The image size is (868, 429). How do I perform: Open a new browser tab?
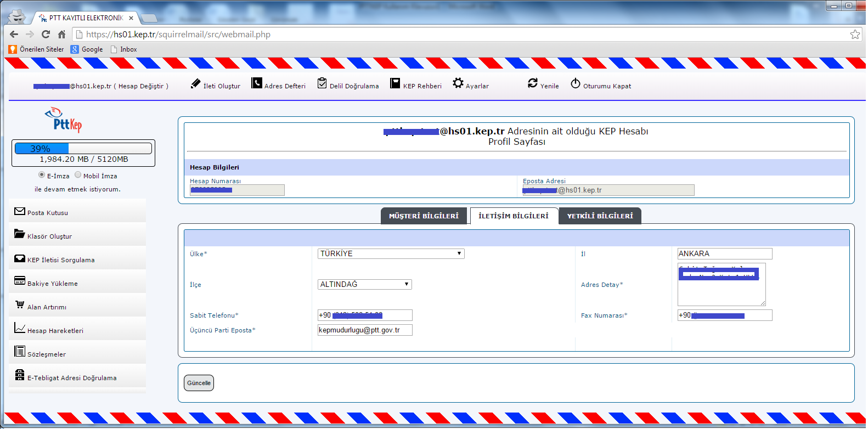point(149,19)
